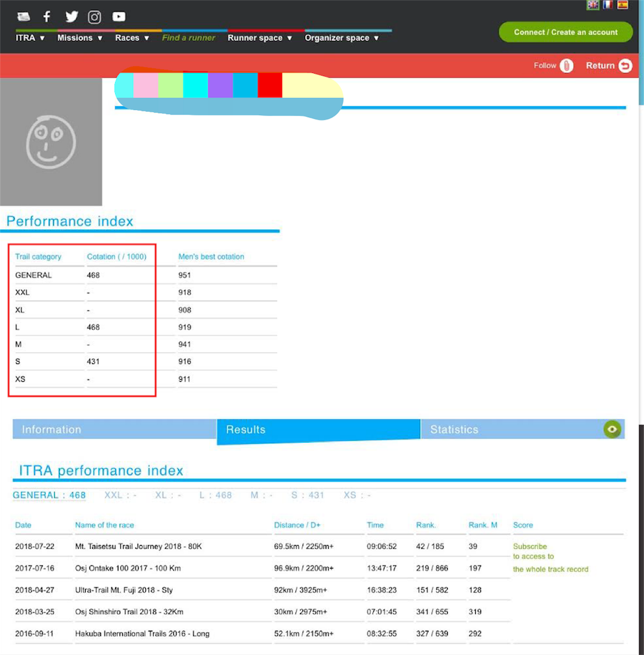Click the runner profile avatar placeholder
644x655 pixels.
pyautogui.click(x=51, y=141)
